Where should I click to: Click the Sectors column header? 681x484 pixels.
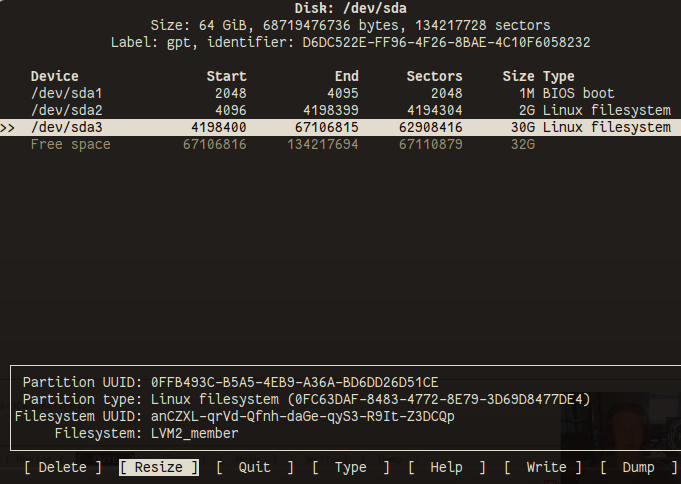coord(434,76)
